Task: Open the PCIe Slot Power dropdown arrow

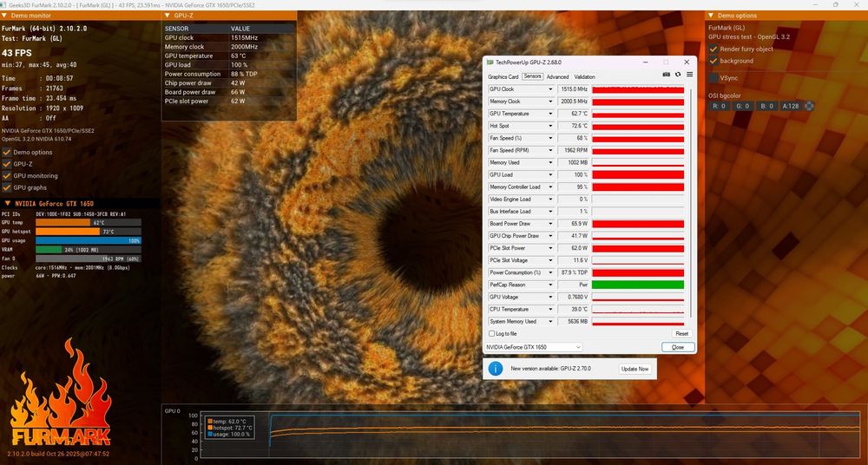Action: 550,248
